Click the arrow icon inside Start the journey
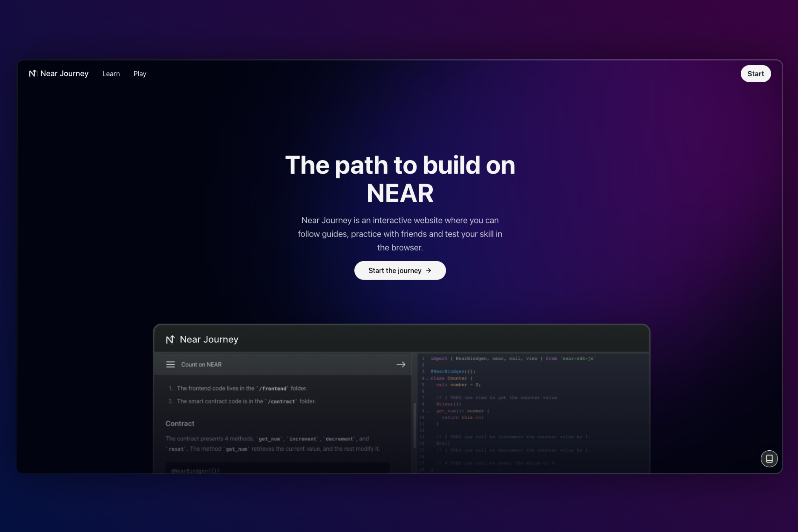This screenshot has height=532, width=798. pyautogui.click(x=429, y=271)
